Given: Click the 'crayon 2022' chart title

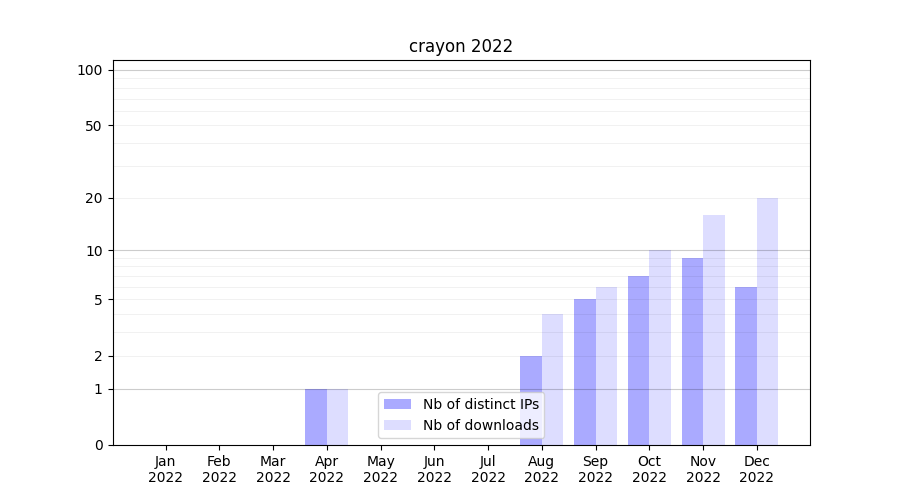Looking at the screenshot, I should coord(460,46).
